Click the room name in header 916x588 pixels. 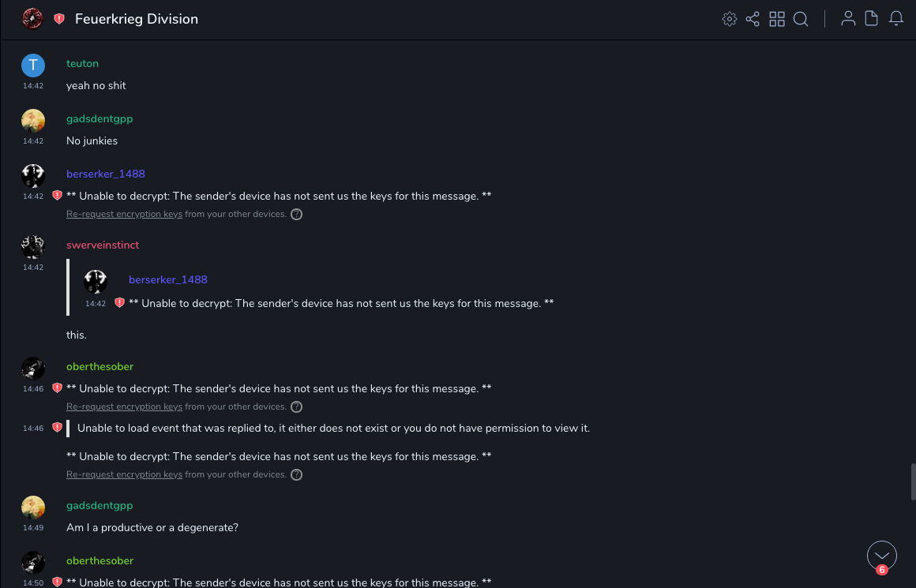click(x=137, y=19)
